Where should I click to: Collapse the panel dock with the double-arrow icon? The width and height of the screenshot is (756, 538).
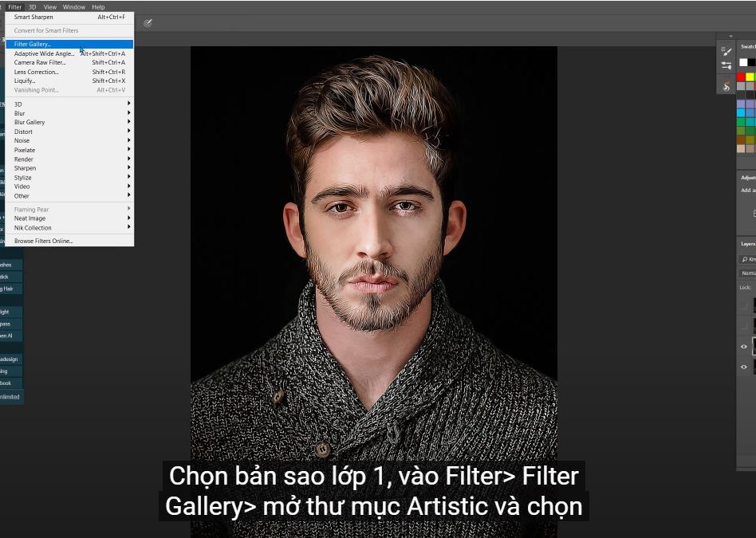[731, 36]
